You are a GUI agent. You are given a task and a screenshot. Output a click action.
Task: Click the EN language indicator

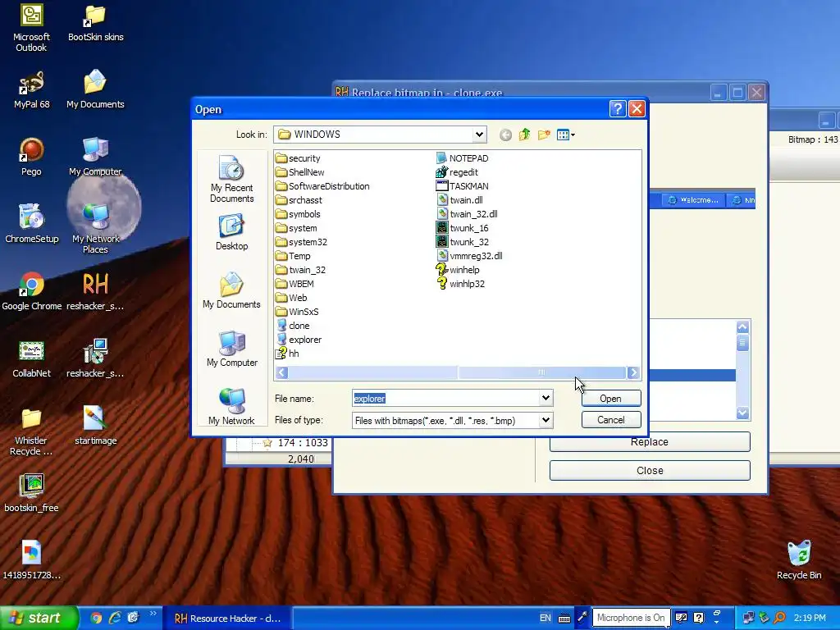click(x=546, y=618)
